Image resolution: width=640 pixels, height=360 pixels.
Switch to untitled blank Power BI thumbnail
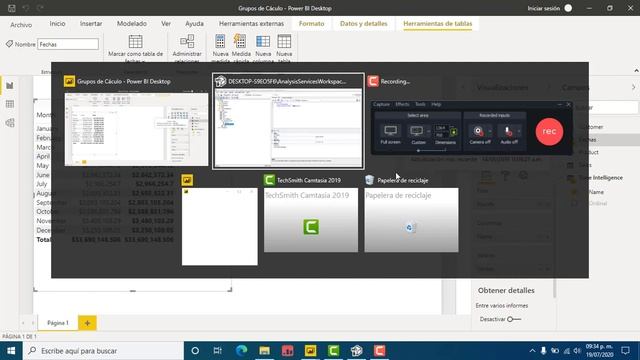220,227
